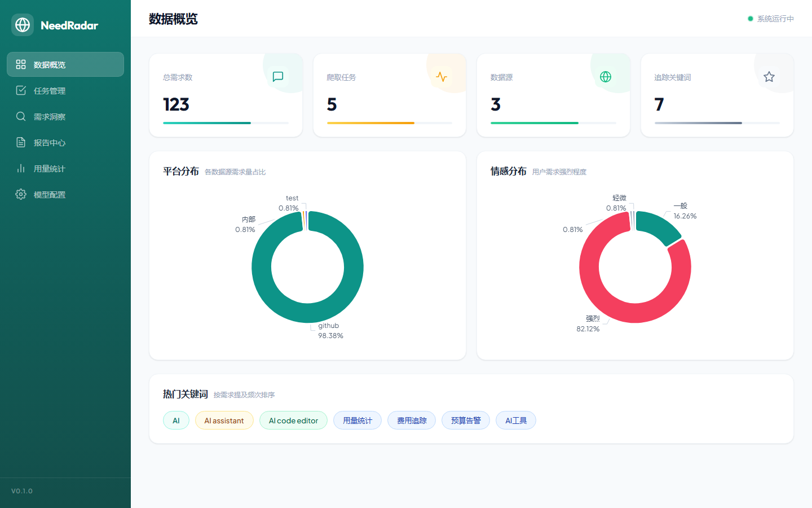Click the 追踪关键词 value 7
Image resolution: width=812 pixels, height=508 pixels.
click(659, 104)
